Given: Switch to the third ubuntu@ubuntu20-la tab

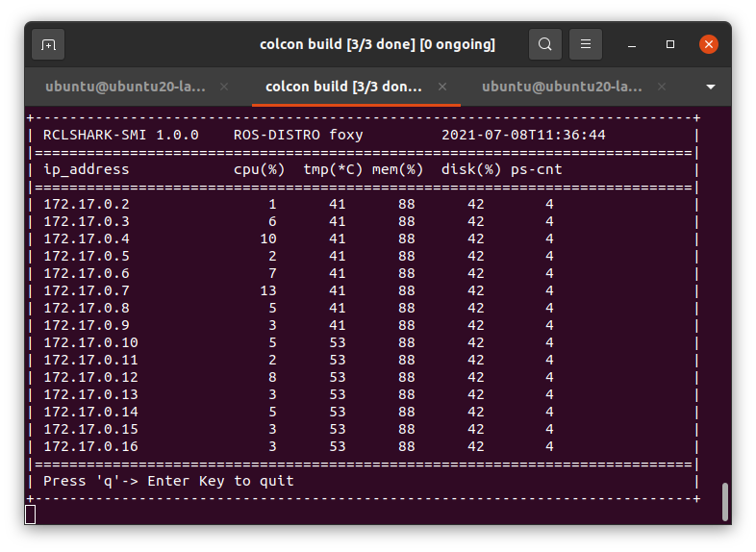Looking at the screenshot, I should [562, 87].
